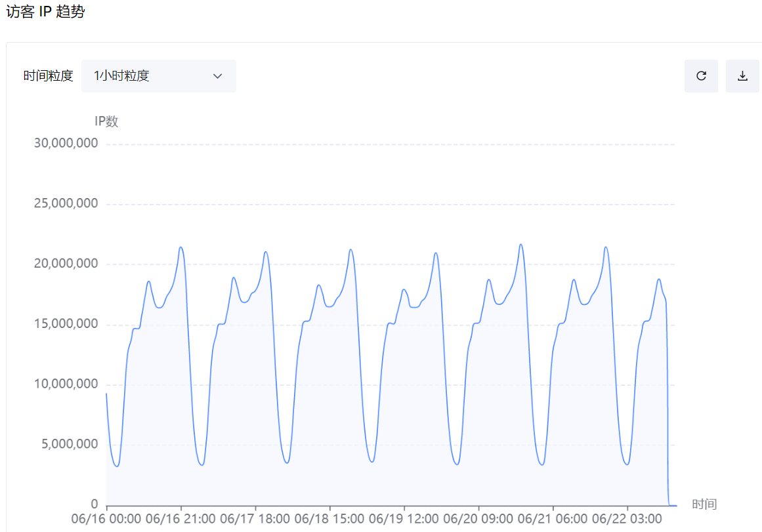Click the 06/16 21:00 x-axis label
Viewport: 762px width, 532px height.
pyautogui.click(x=180, y=519)
